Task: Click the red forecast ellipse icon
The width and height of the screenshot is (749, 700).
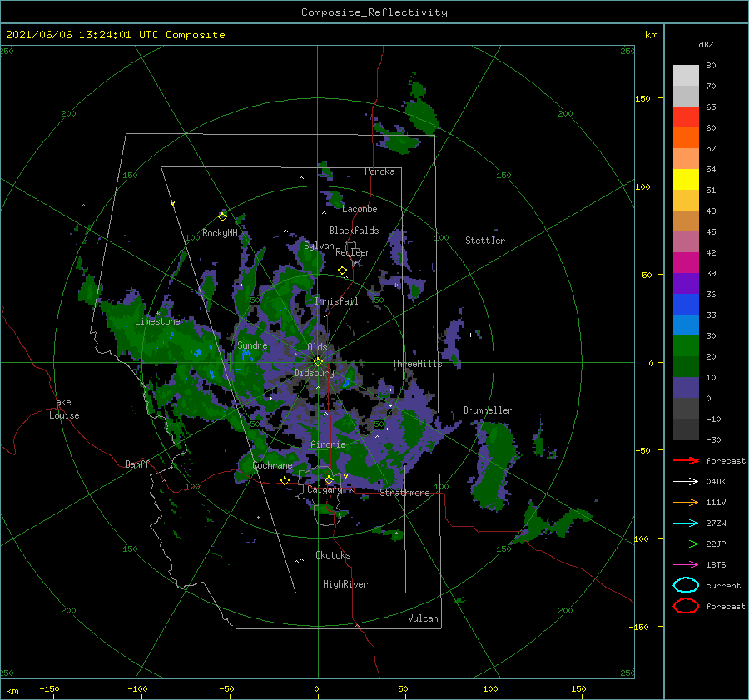Action: (686, 606)
